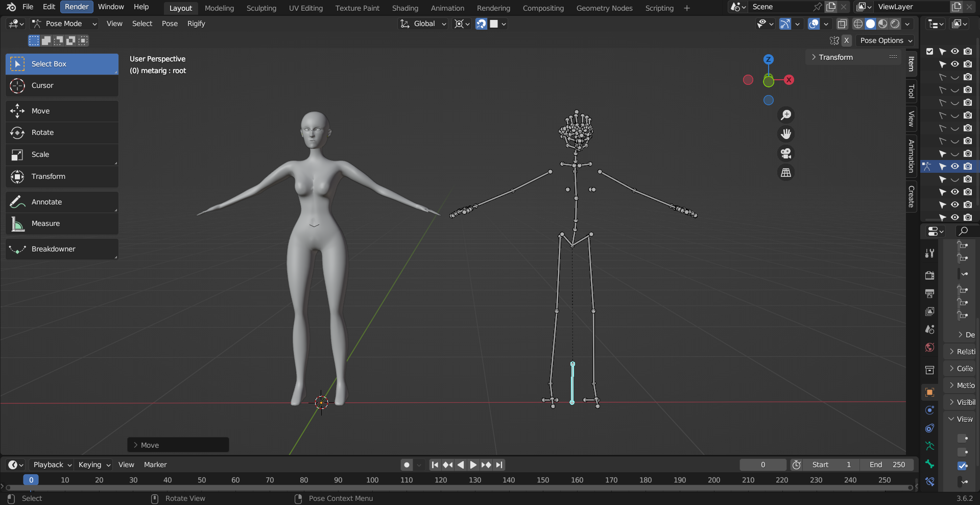Open the Keying dropdown
Screen dimensions: 980x505
pos(94,465)
